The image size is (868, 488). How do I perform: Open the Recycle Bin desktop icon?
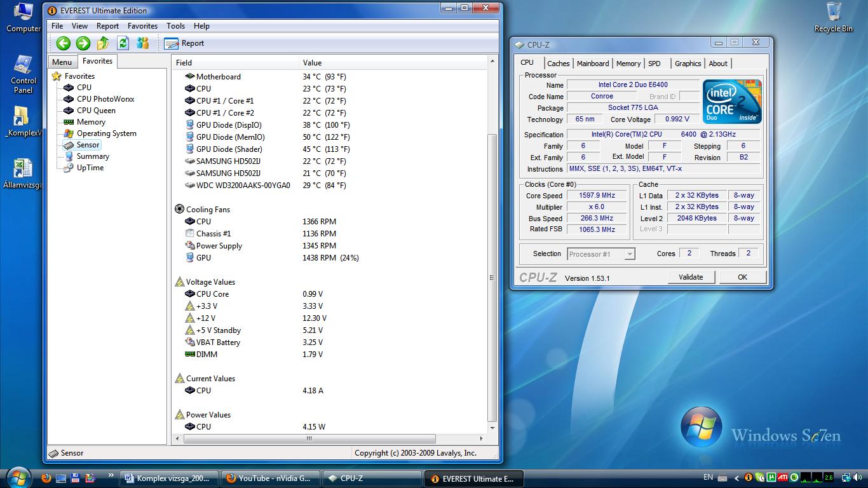pyautogui.click(x=834, y=18)
